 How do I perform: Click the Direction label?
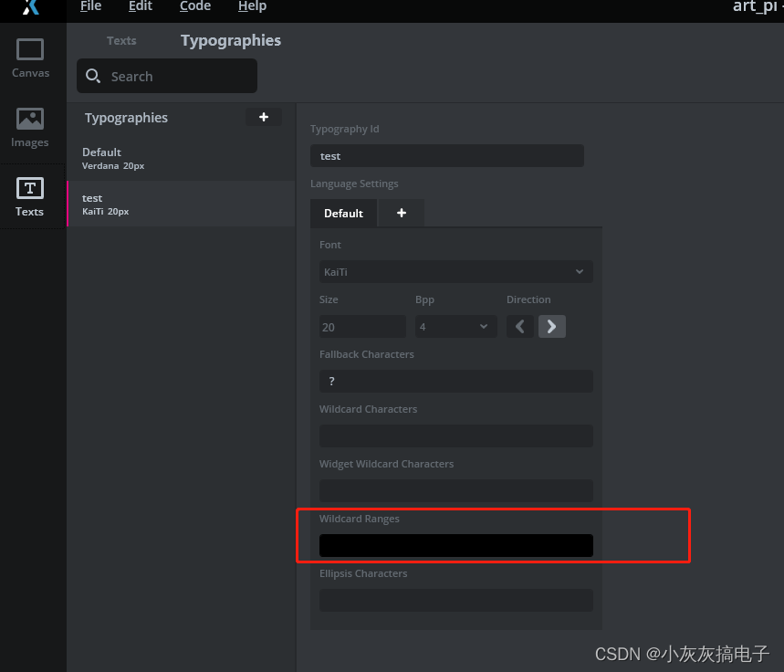click(528, 299)
